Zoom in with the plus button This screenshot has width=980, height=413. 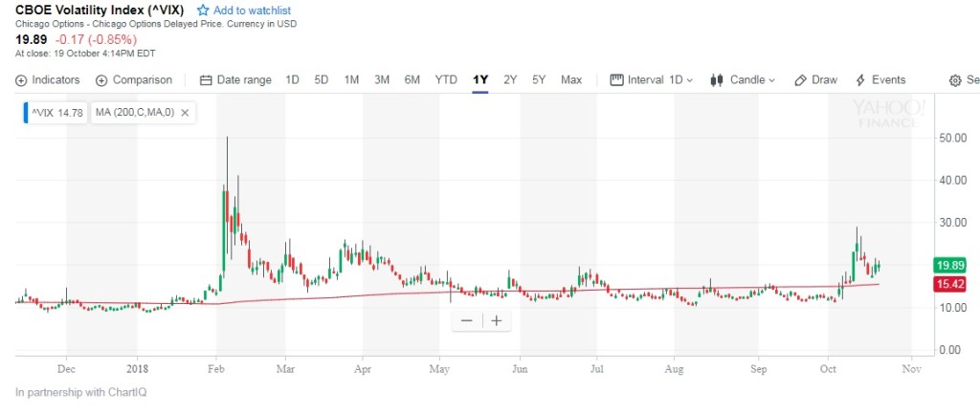tap(497, 320)
